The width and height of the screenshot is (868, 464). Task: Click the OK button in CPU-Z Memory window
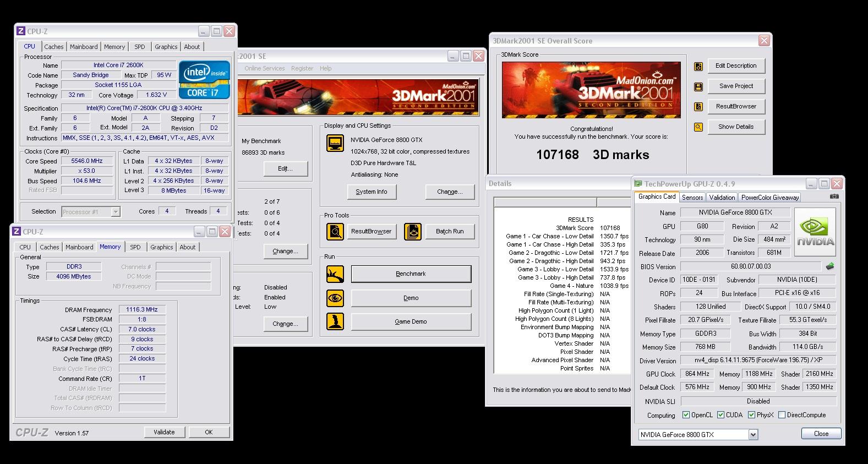209,432
